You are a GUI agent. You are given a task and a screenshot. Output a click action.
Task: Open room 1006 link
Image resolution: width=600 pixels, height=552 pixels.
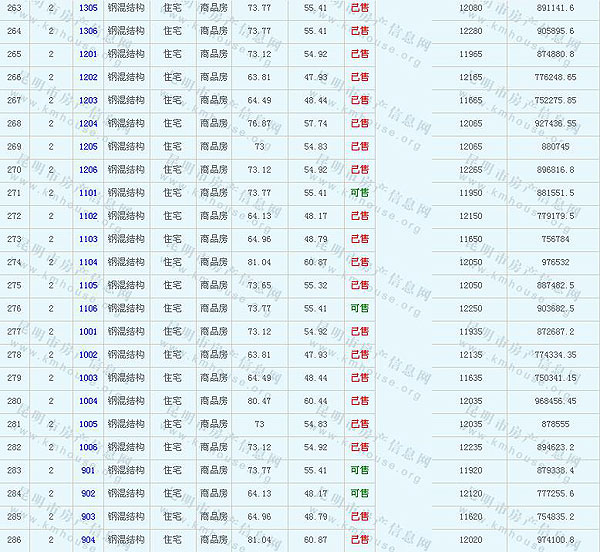(x=88, y=447)
